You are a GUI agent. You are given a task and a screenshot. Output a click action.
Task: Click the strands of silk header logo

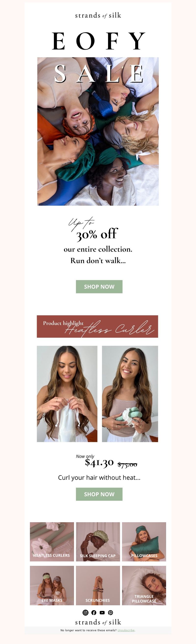click(x=98, y=15)
